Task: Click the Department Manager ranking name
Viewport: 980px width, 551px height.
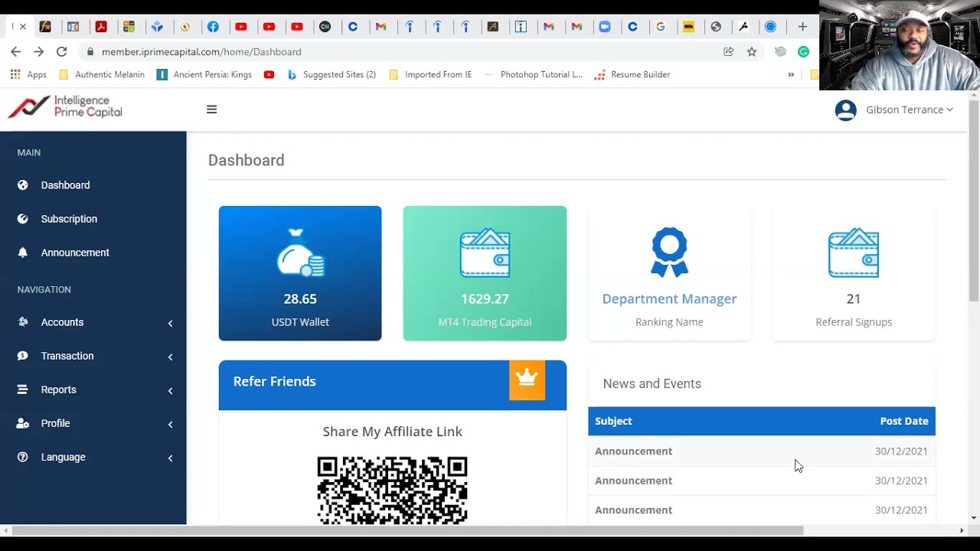Action: pyautogui.click(x=669, y=298)
